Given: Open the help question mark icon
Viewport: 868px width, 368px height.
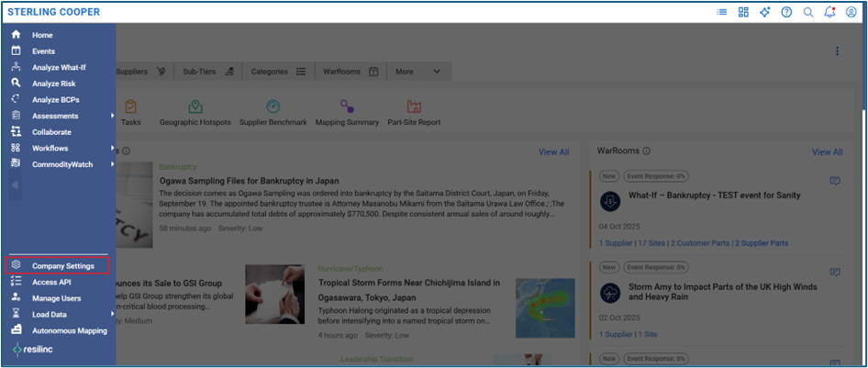Looking at the screenshot, I should tap(786, 12).
